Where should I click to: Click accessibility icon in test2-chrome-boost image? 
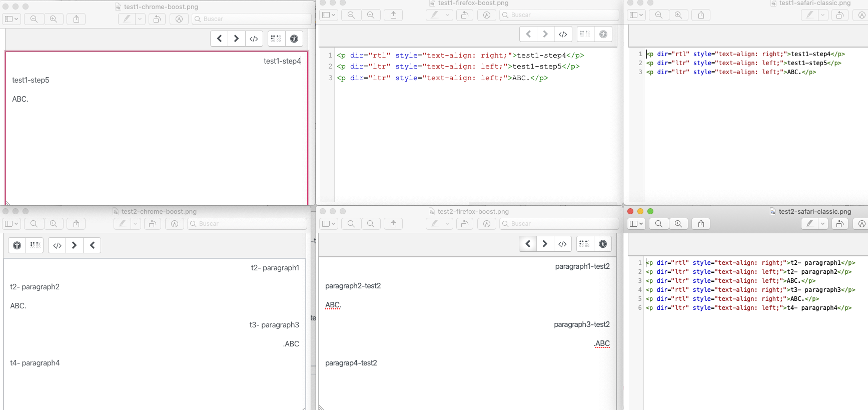click(x=17, y=245)
